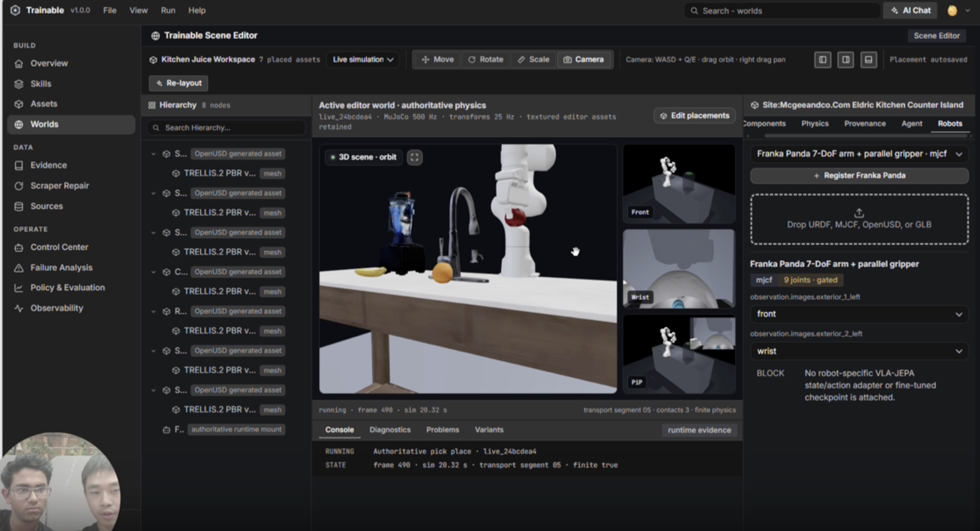980x531 pixels.
Task: Toggle the bottom panel layout icon
Action: (869, 60)
